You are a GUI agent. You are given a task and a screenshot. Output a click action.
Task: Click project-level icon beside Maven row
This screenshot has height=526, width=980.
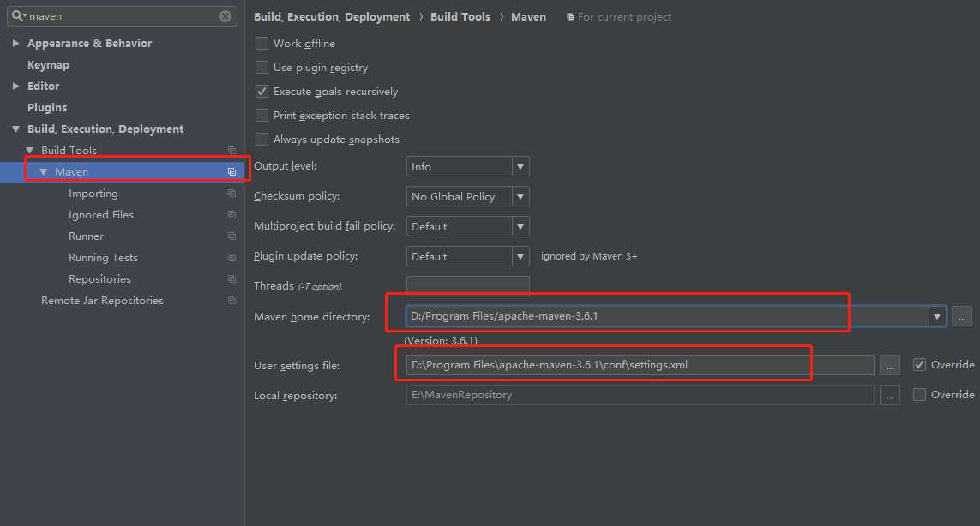point(231,172)
